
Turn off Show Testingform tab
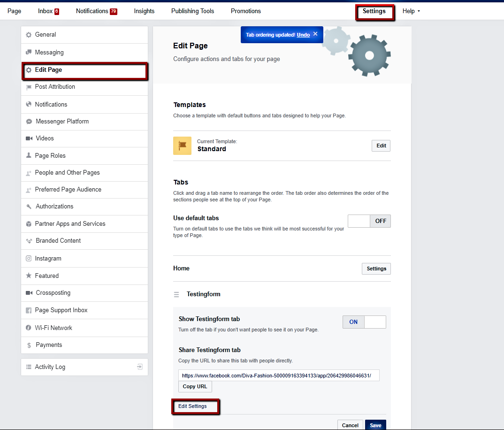(375, 322)
